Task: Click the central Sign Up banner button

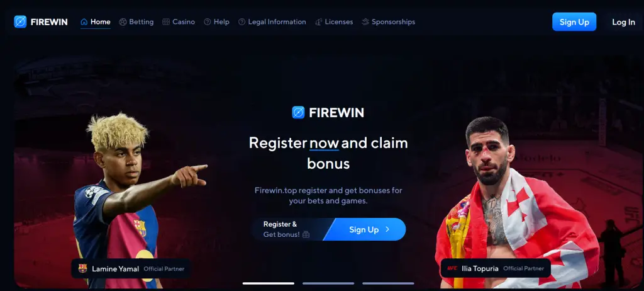Action: tap(365, 229)
